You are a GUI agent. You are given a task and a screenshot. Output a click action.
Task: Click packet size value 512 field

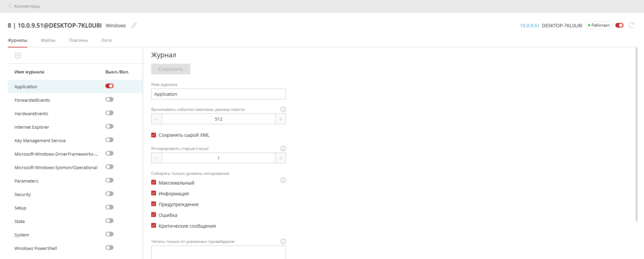[x=219, y=119]
